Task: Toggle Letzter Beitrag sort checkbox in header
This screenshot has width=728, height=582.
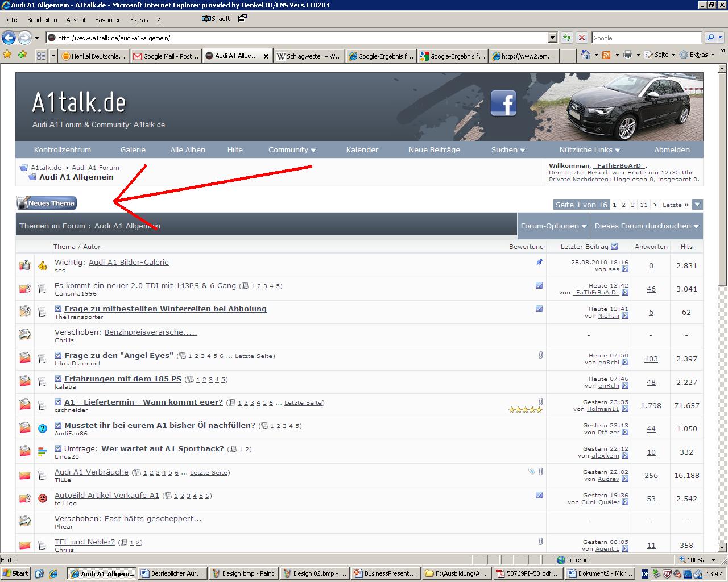Action: coord(614,246)
